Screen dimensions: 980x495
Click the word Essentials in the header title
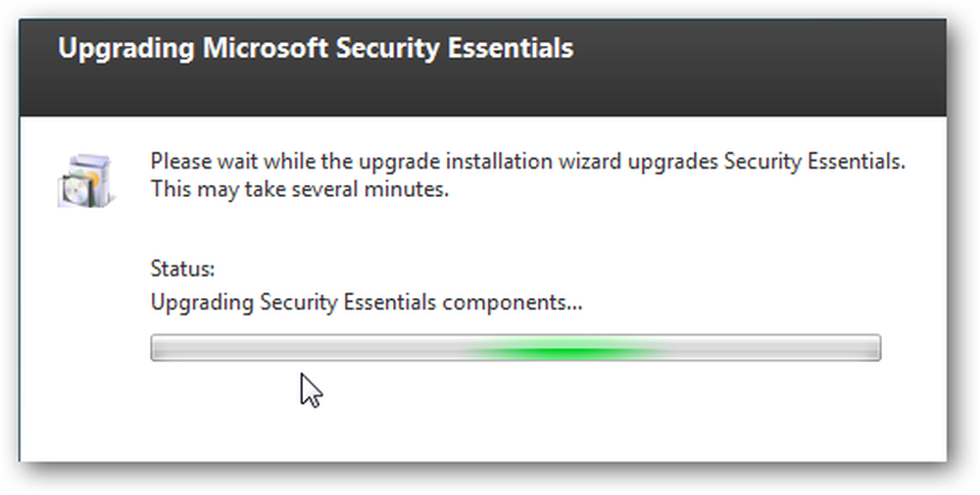coord(510,49)
